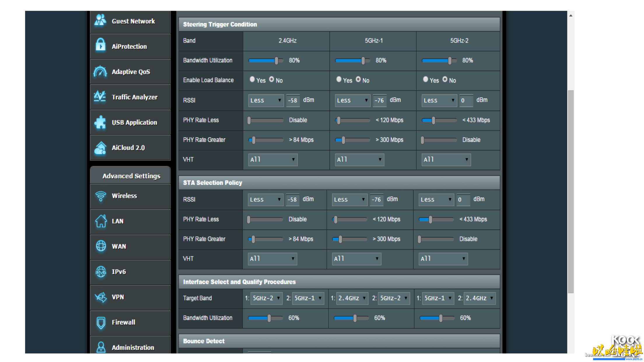Screen dimensions: 644x362
Task: Select No for 5GHz-1 Enable Load Balance
Action: tap(358, 79)
